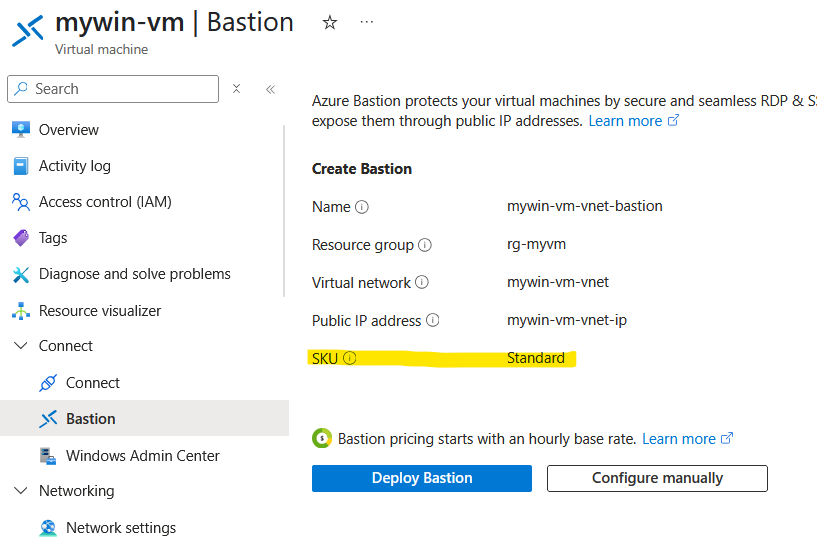Screen dimensions: 817x542
Task: Open the Connect sub-item
Action: 93,383
